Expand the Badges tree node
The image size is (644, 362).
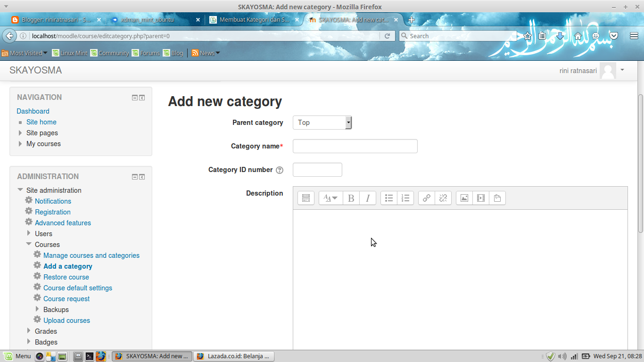point(29,342)
